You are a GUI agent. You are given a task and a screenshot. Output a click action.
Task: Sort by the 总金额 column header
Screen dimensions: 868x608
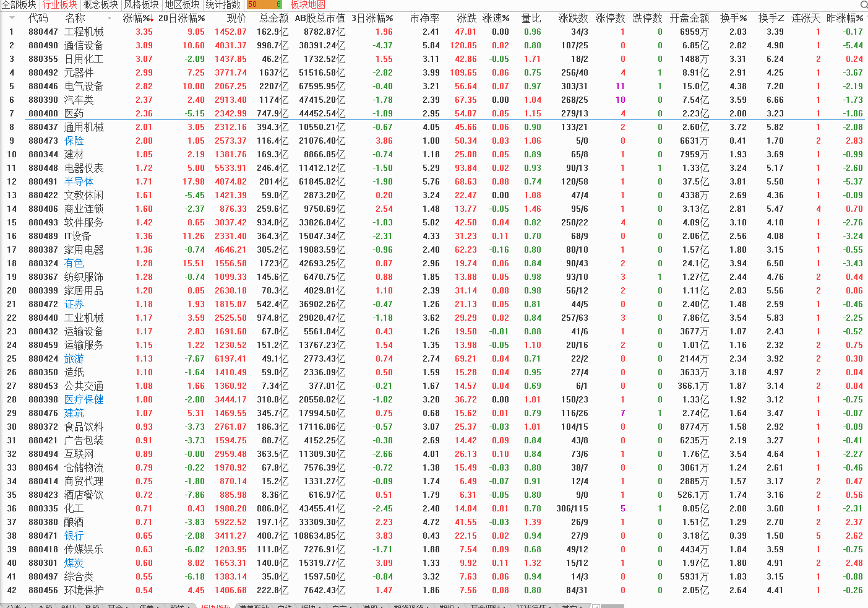point(274,19)
